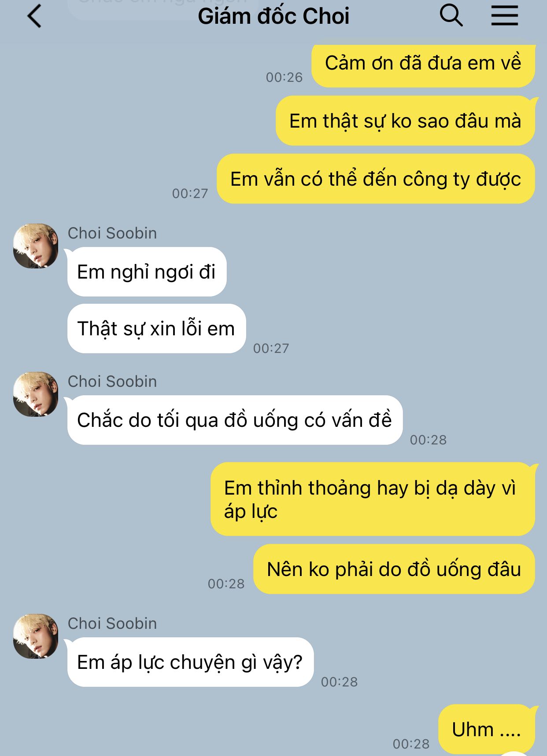The width and height of the screenshot is (547, 756).
Task: Select the 'Cảm ơn đã đưa em về' bubble
Action: [423, 63]
